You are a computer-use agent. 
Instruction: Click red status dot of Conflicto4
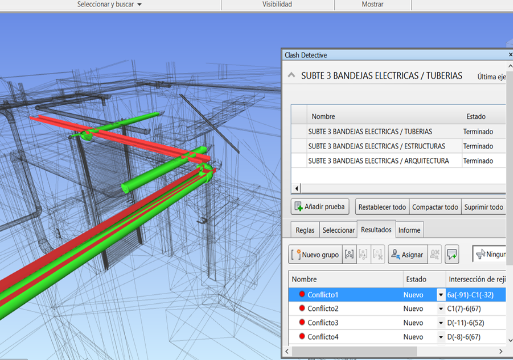coord(302,336)
